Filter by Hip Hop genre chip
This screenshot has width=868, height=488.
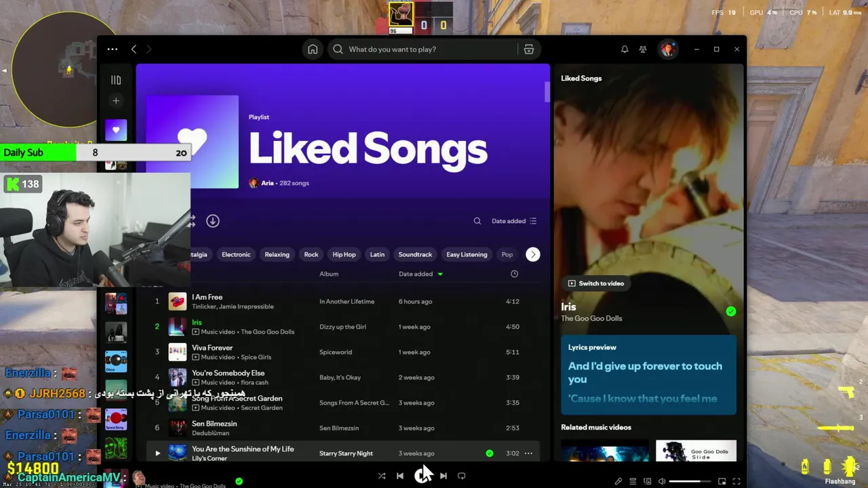click(344, 254)
